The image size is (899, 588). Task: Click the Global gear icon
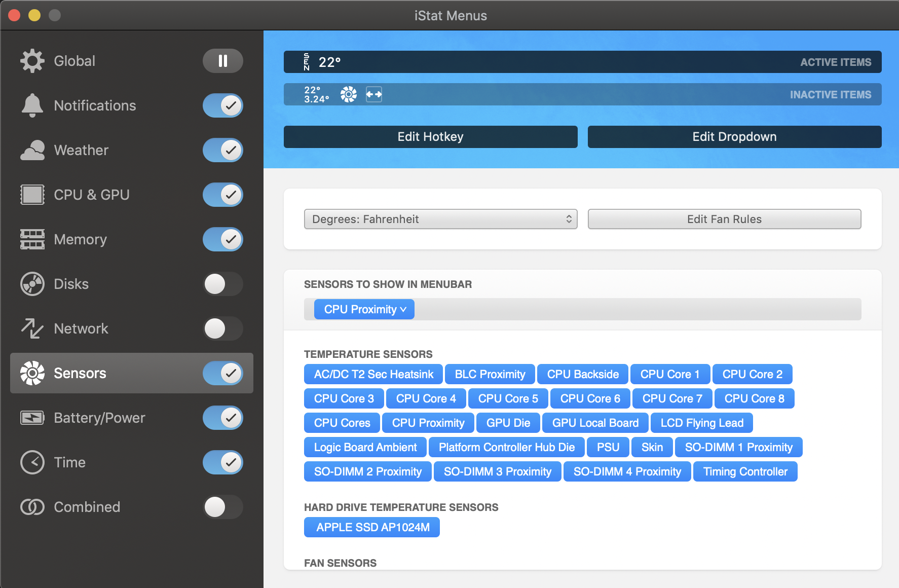pyautogui.click(x=32, y=61)
